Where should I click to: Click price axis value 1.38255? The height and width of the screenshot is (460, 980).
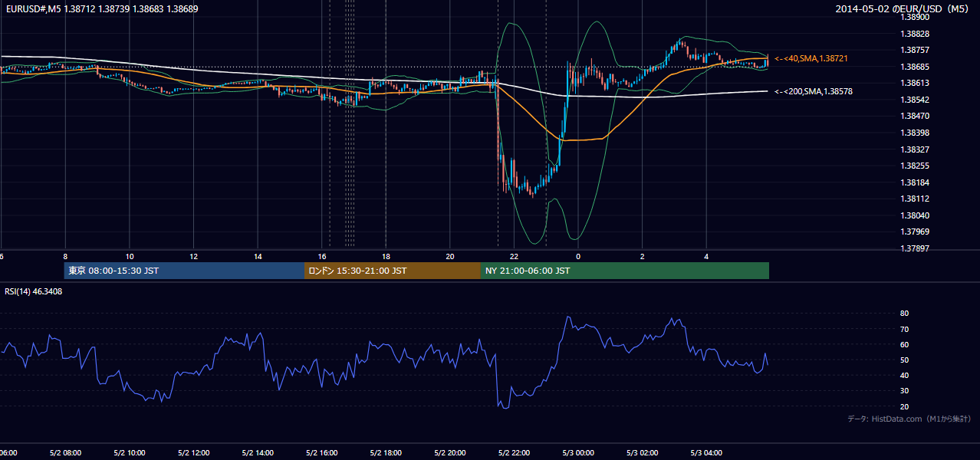tap(914, 166)
